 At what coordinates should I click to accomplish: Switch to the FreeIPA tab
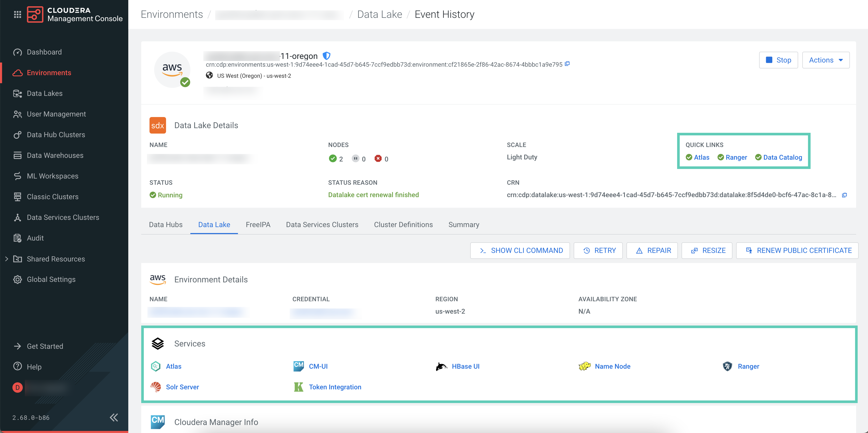(x=258, y=225)
